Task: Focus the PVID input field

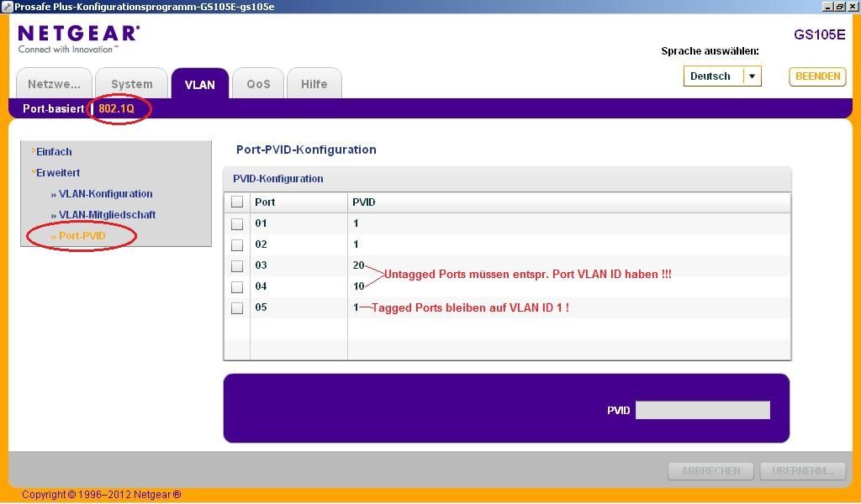Action: coord(702,410)
